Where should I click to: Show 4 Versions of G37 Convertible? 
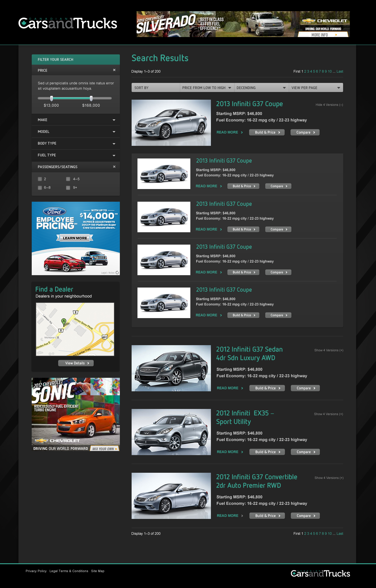(x=329, y=478)
